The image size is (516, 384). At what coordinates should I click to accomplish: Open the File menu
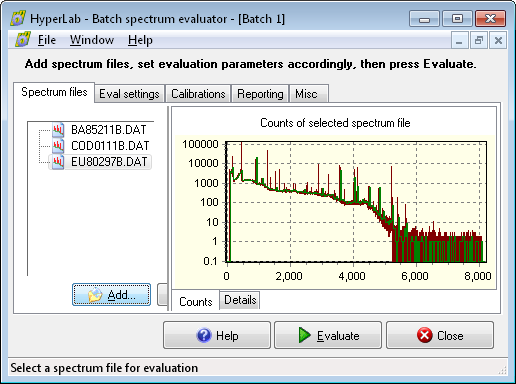click(47, 40)
